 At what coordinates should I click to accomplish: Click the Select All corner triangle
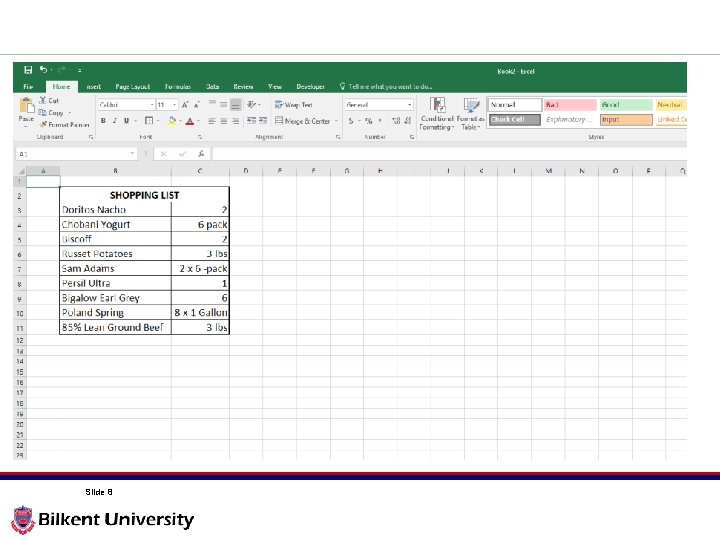[20, 171]
